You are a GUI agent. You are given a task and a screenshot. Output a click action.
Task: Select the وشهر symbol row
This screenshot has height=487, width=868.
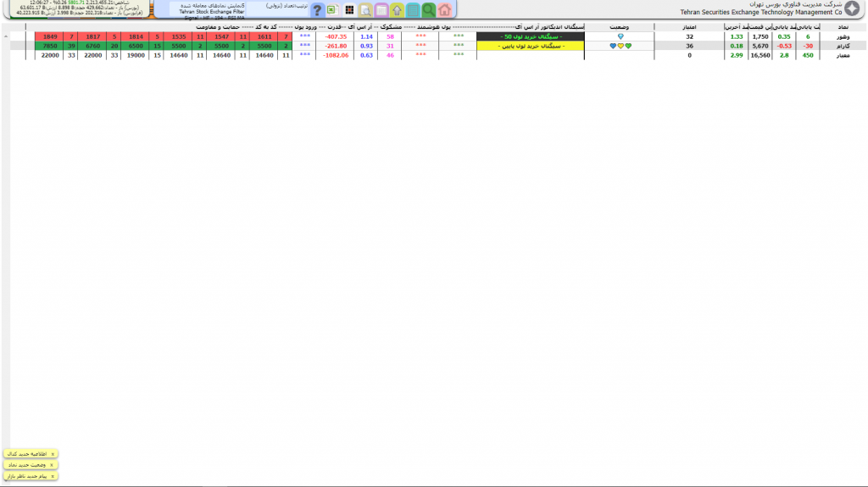843,36
